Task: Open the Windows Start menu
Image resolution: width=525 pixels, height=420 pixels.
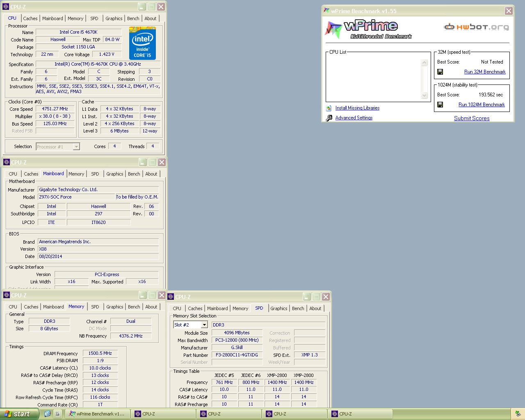Action: point(19,414)
